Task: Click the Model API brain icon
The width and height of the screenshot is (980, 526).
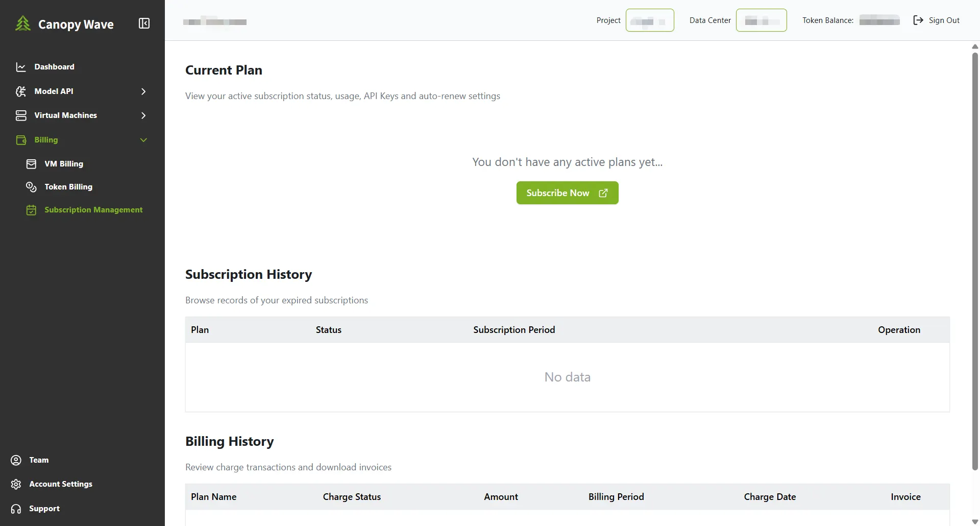Action: [x=21, y=91]
